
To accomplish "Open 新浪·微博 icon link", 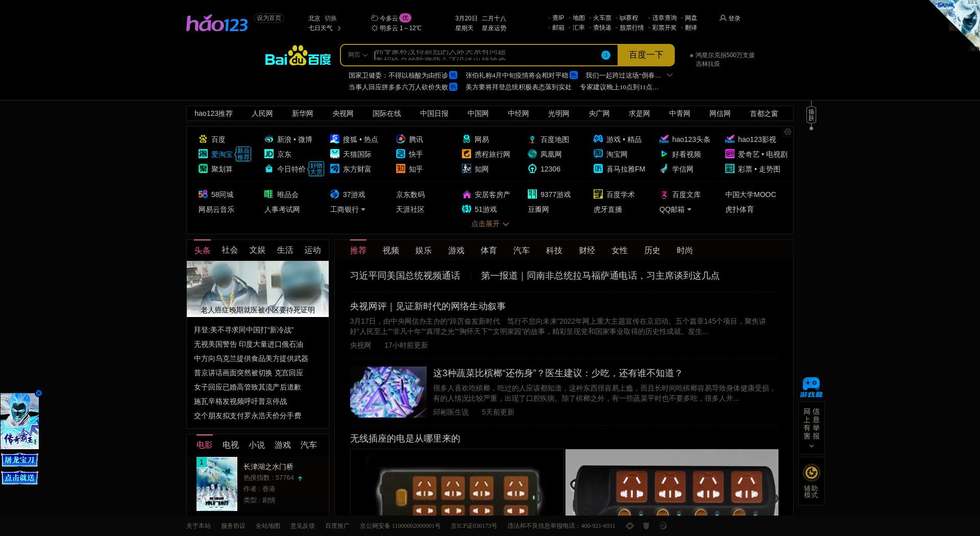I will pyautogui.click(x=269, y=139).
